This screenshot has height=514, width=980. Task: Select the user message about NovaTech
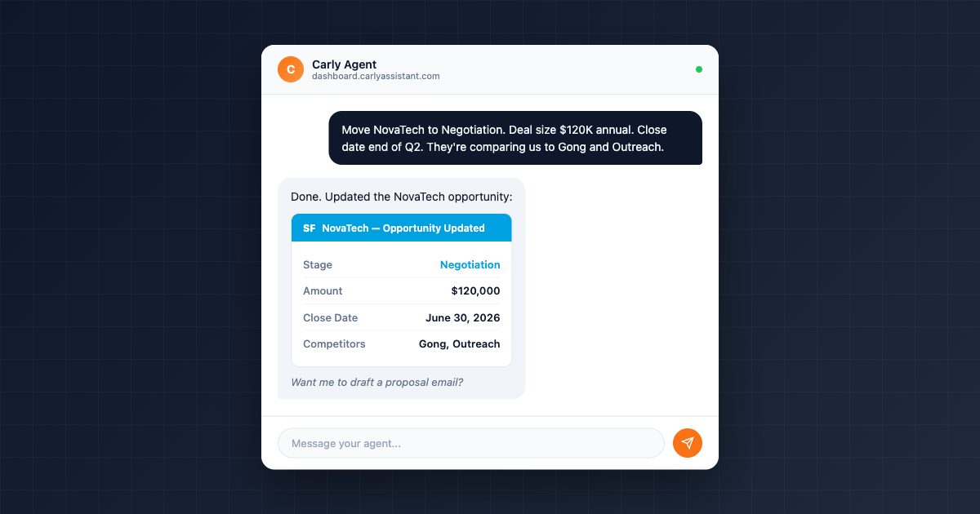point(515,138)
